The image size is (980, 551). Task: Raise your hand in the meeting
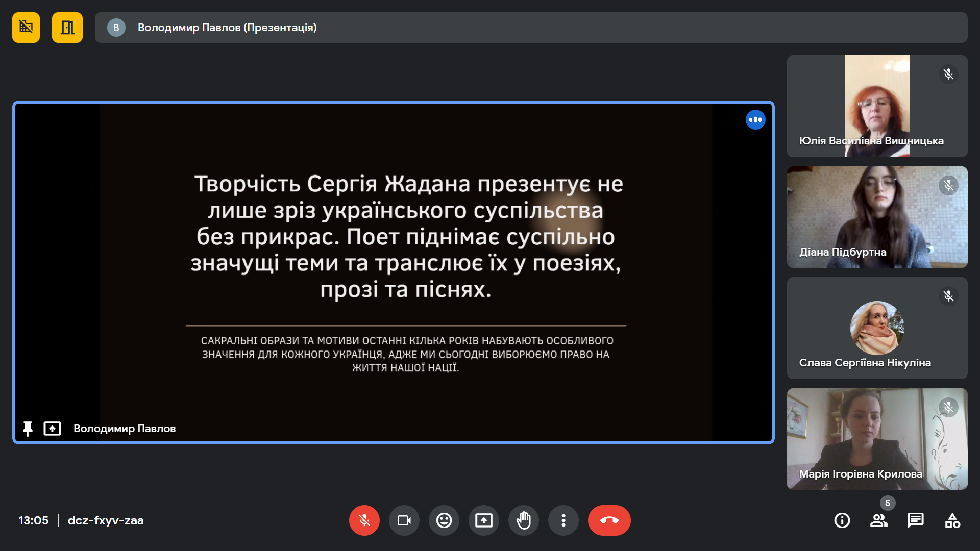coord(523,520)
